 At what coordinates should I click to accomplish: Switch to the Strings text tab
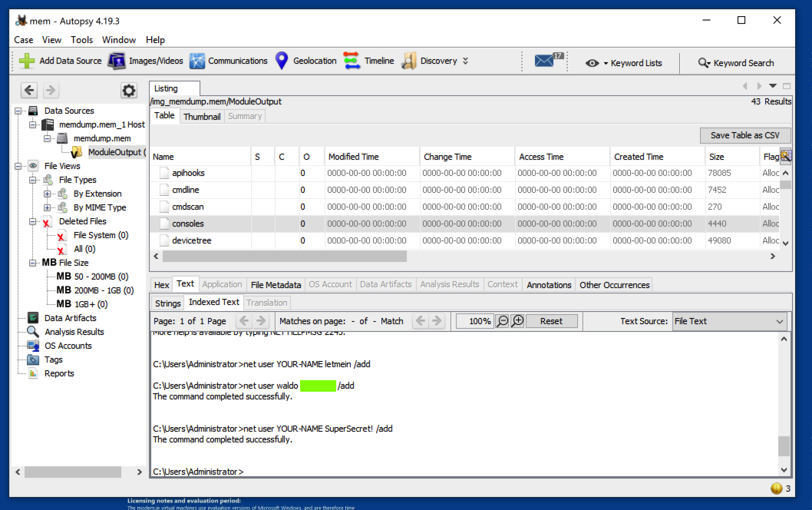pos(168,303)
